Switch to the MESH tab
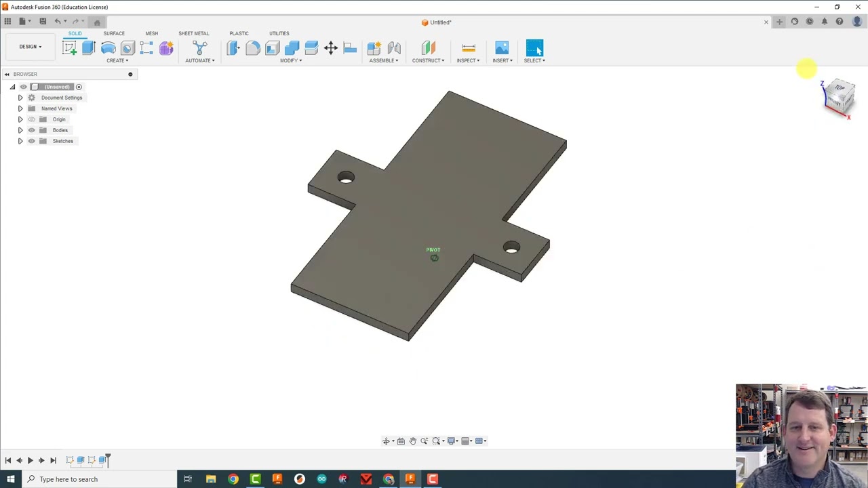The image size is (868, 488). (151, 33)
